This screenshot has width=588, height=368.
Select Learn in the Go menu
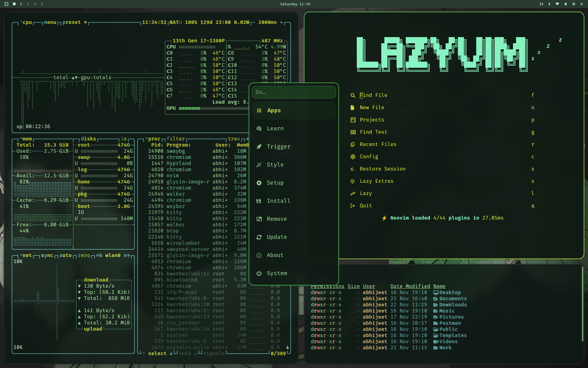pyautogui.click(x=294, y=128)
